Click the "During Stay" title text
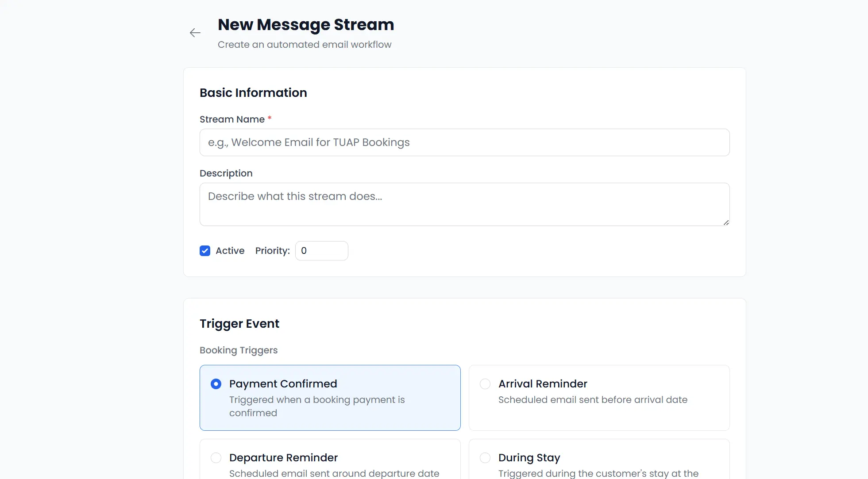This screenshot has height=479, width=868. click(529, 458)
